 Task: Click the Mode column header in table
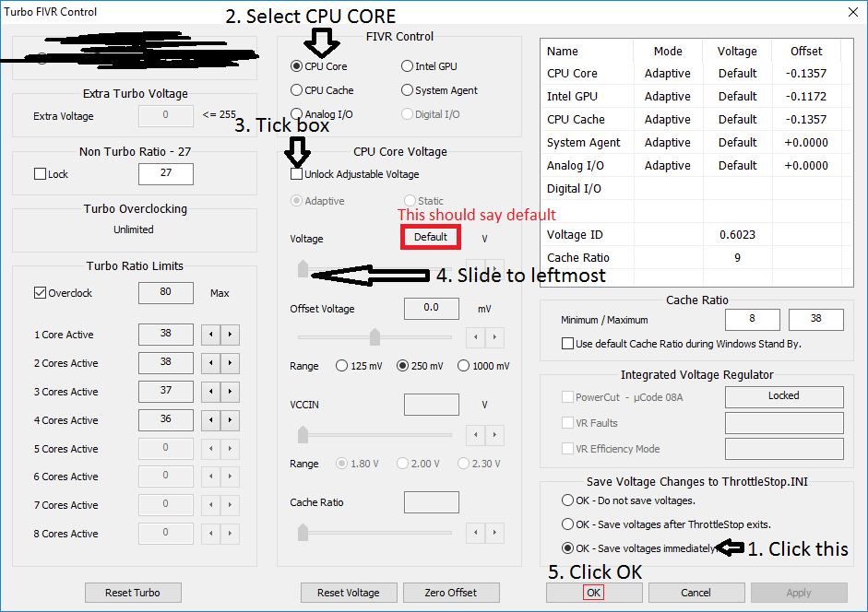coord(668,51)
